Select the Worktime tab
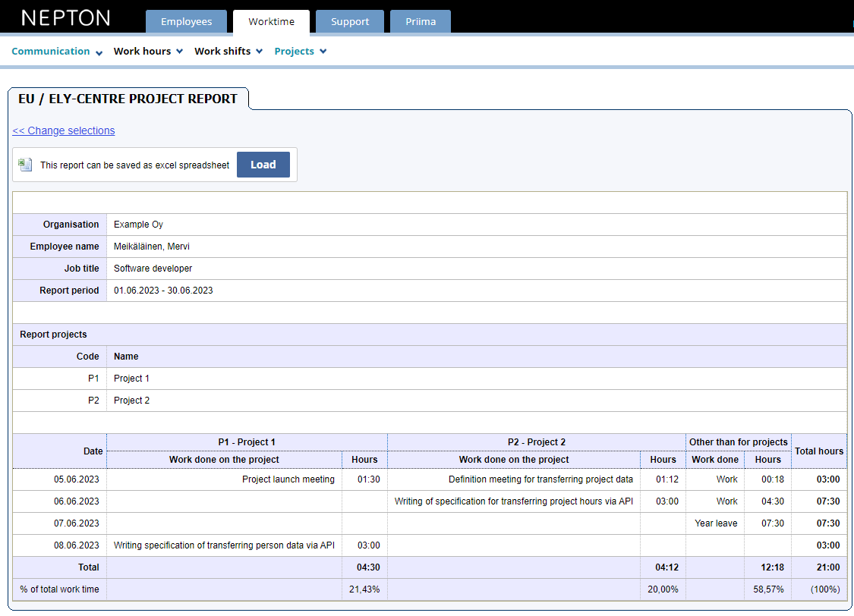Screen dimensions: 854x616 [x=271, y=22]
